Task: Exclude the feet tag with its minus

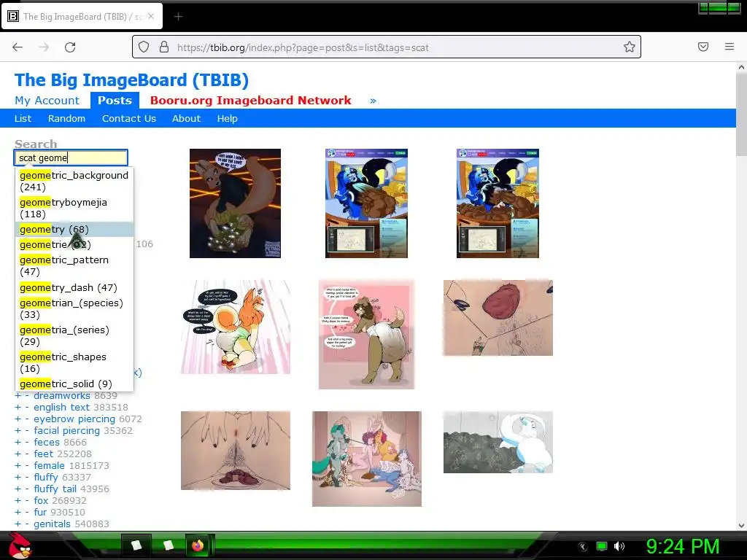Action: (x=27, y=454)
